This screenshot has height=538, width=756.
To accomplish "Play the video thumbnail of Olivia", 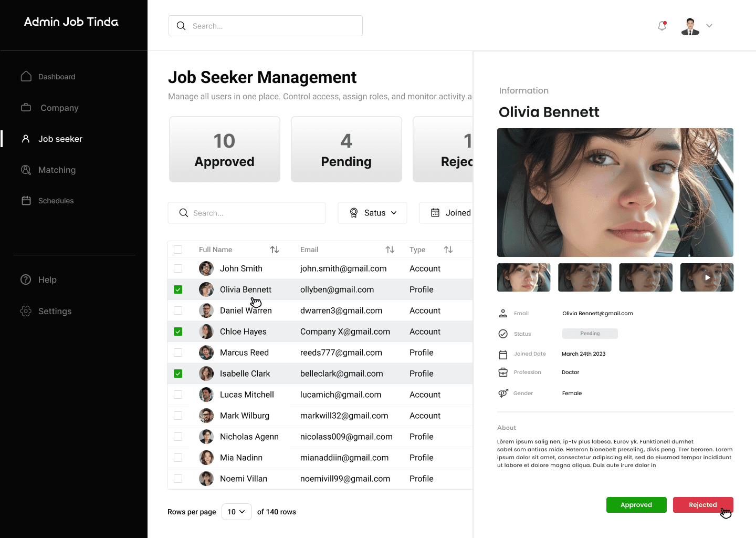I will pyautogui.click(x=707, y=277).
